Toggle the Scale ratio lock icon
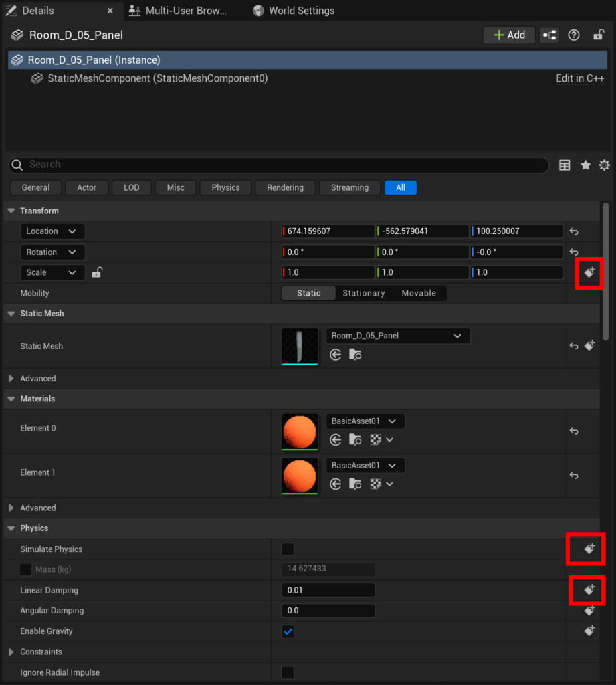 97,273
